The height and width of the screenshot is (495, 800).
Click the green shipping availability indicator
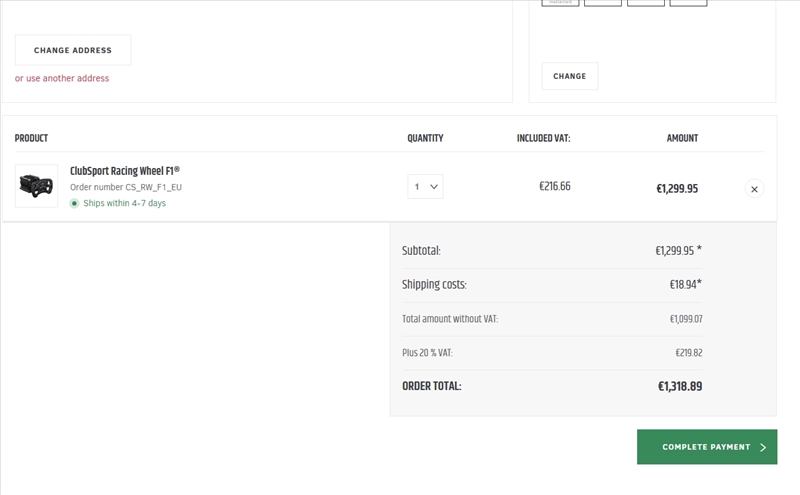pos(74,203)
